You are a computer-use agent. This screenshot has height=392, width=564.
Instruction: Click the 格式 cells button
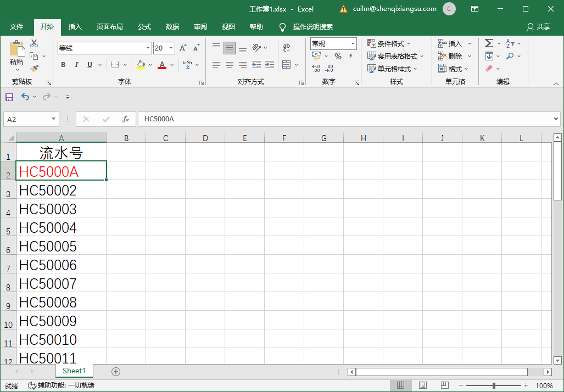(x=453, y=68)
